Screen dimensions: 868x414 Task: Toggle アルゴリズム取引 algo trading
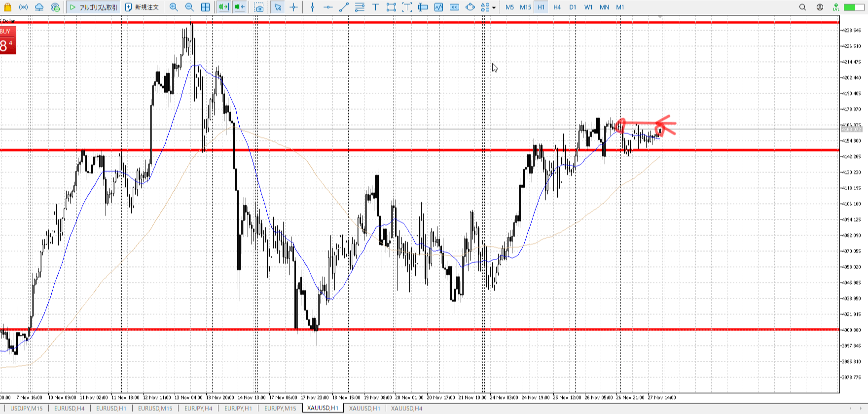[x=94, y=7]
